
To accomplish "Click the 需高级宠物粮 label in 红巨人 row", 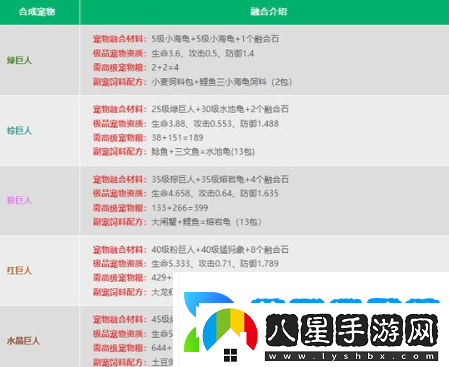I will pos(119,278).
